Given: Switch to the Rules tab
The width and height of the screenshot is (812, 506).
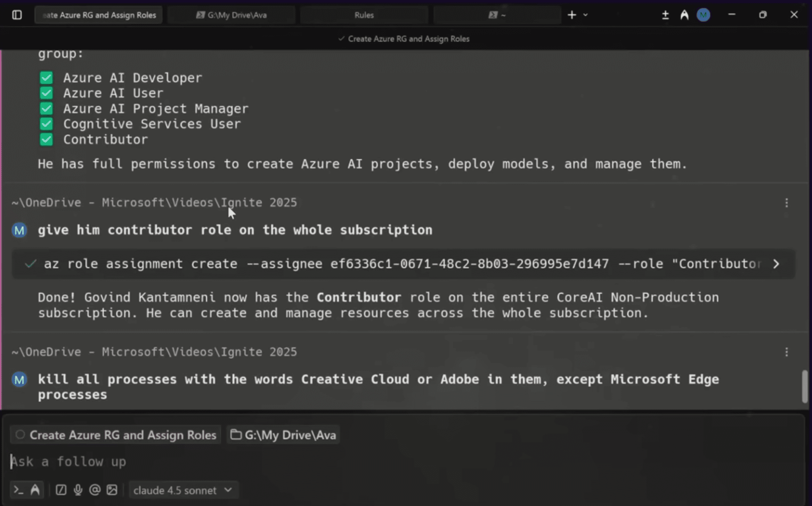Looking at the screenshot, I should (364, 15).
